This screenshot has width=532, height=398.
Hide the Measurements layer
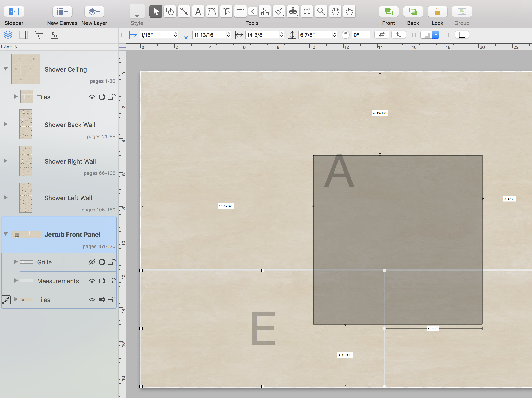pyautogui.click(x=92, y=281)
